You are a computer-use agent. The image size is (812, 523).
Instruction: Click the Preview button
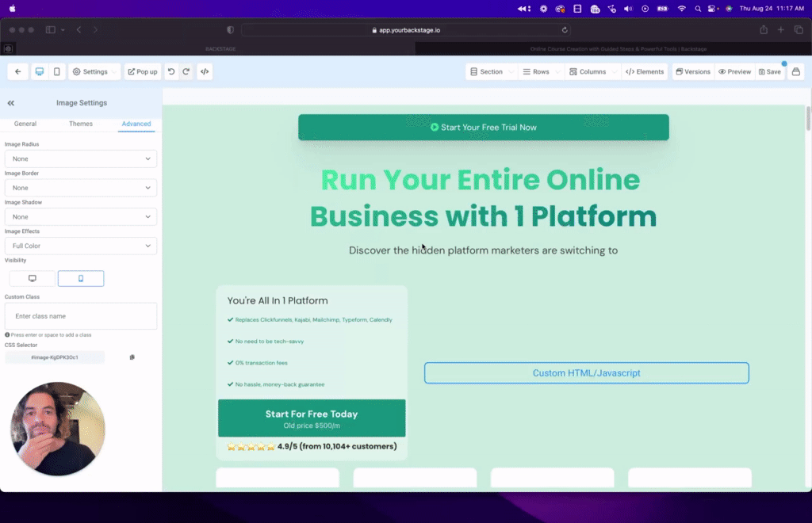coord(734,71)
